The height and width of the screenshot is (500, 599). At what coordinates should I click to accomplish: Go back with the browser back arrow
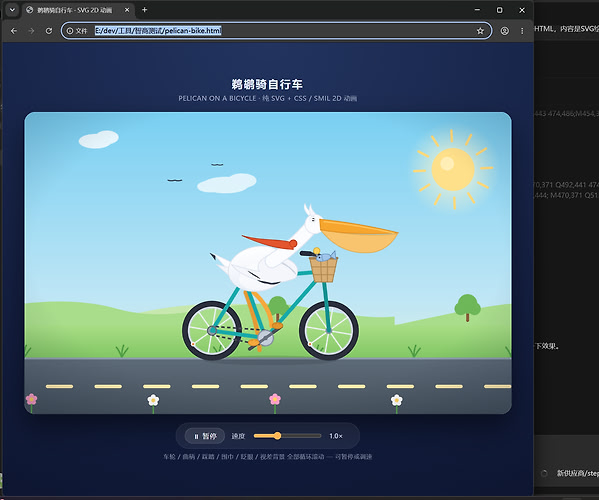click(x=14, y=31)
